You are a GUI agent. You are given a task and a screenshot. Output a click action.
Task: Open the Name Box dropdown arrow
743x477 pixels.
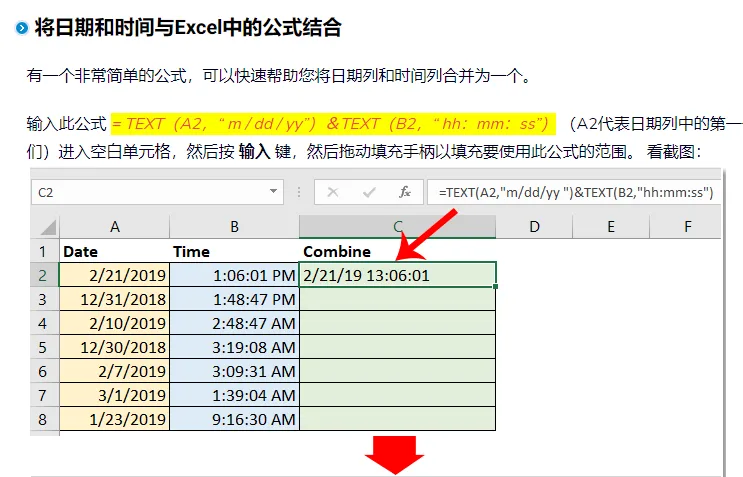pyautogui.click(x=273, y=191)
